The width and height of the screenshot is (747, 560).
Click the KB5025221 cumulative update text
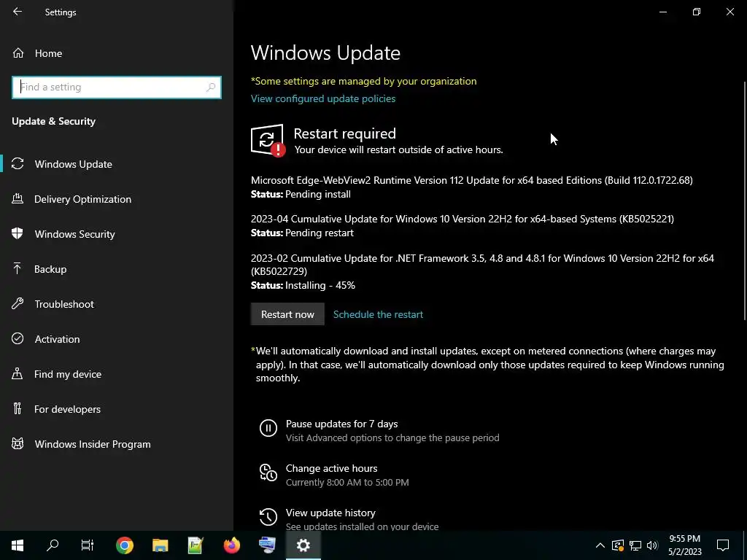[462, 219]
